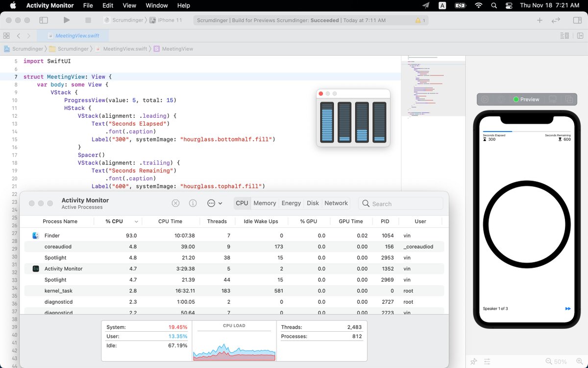Stop selected process in Activity Monitor
Screen dimensions: 588x368
pos(175,203)
